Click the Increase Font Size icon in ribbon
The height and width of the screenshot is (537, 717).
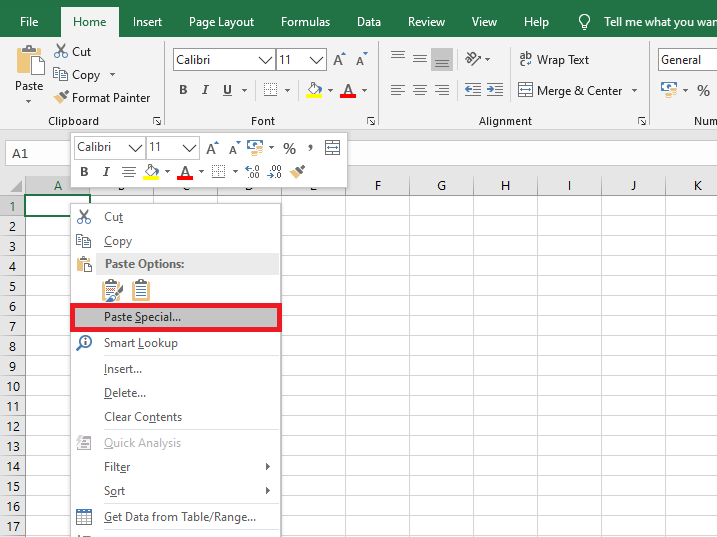[x=339, y=60]
